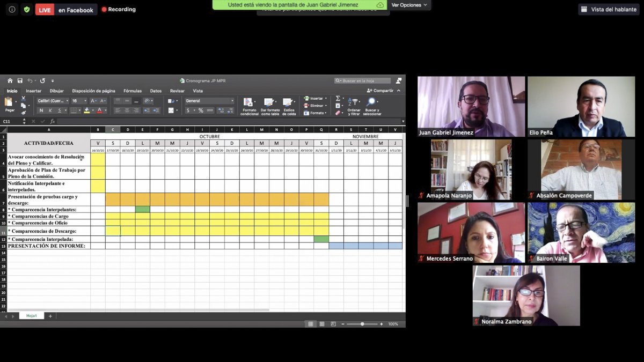This screenshot has width=644, height=362.
Task: Click the format painter brush icon
Action: (x=23, y=113)
